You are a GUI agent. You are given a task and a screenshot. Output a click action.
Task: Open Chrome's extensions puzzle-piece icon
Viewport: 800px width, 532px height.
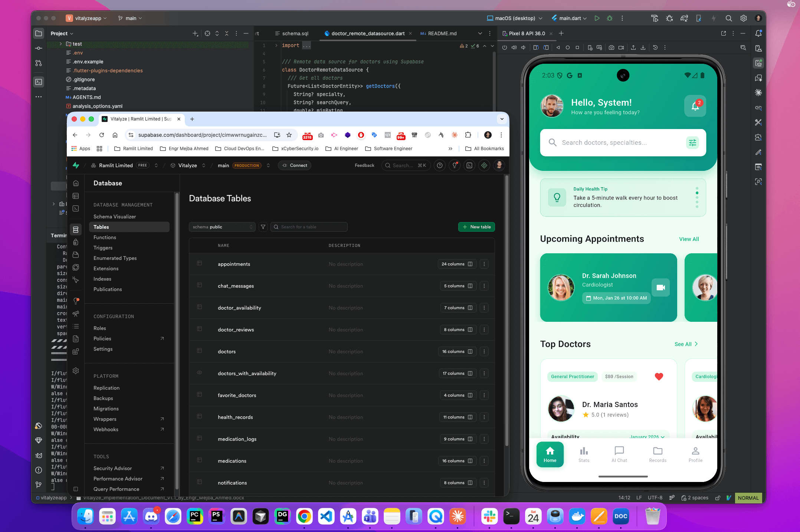coord(468,135)
